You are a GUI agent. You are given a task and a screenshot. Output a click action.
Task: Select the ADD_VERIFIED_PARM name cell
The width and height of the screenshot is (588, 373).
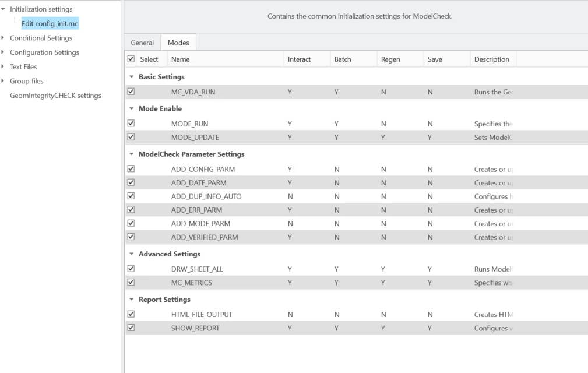205,237
